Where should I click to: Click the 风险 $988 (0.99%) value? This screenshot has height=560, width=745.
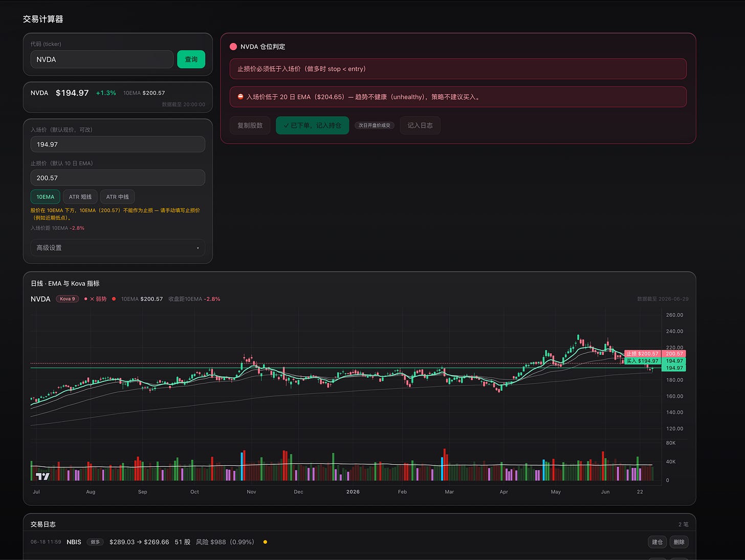point(225,542)
